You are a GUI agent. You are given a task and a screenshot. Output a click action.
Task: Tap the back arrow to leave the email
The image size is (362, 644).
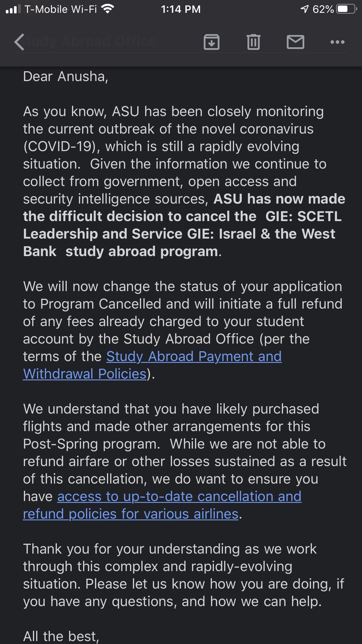point(19,42)
